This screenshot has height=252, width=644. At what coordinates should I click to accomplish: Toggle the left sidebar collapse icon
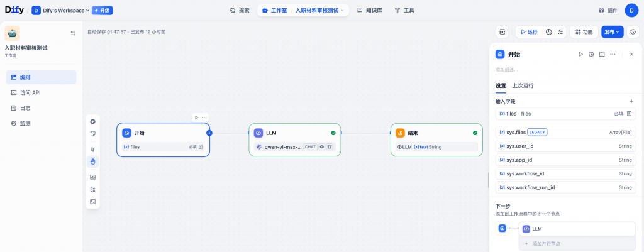tap(73, 33)
